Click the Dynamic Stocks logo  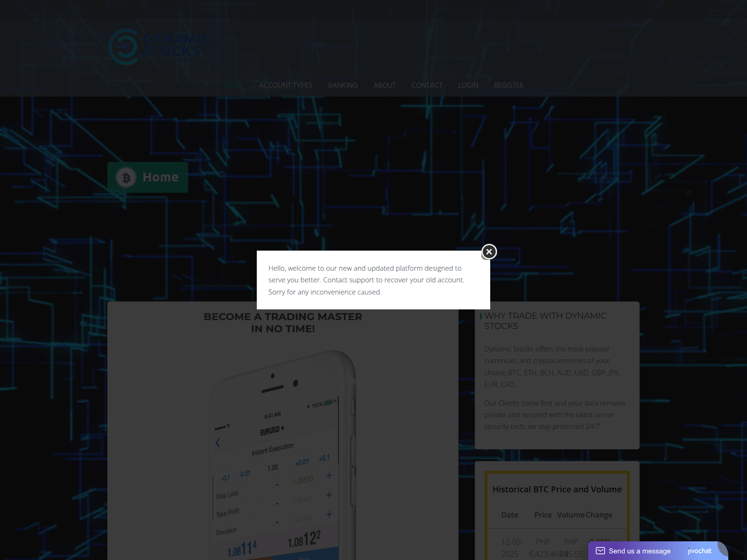tap(159, 46)
